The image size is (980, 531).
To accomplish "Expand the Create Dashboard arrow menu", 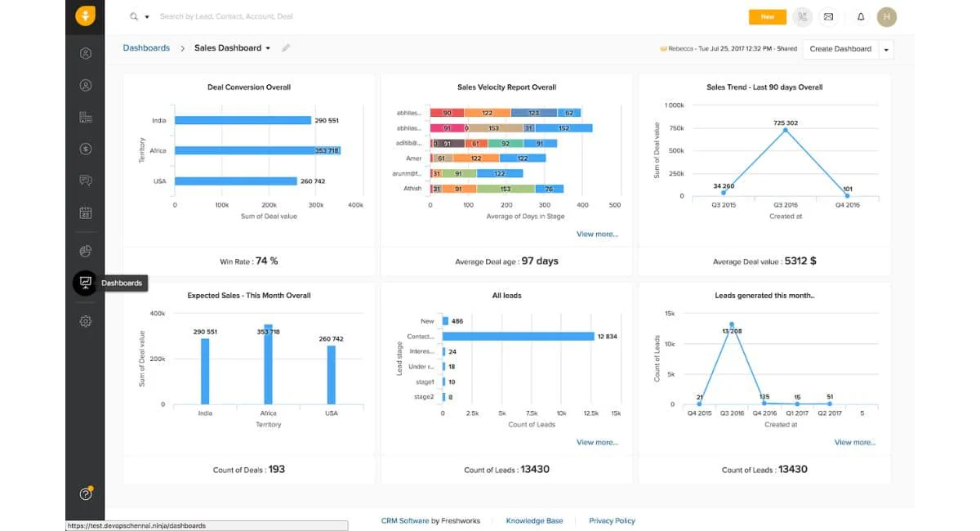I will 886,49.
